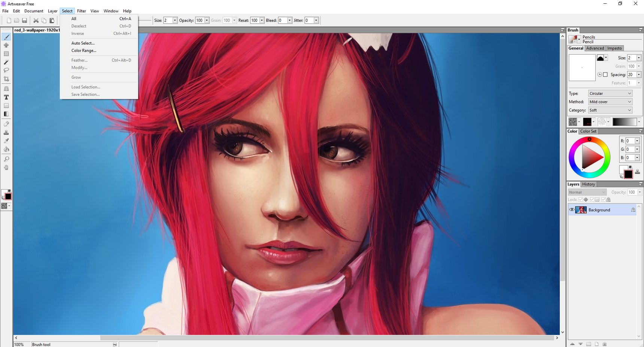644x347 pixels.
Task: Open the Type dropdown showing Circular
Action: tap(610, 93)
